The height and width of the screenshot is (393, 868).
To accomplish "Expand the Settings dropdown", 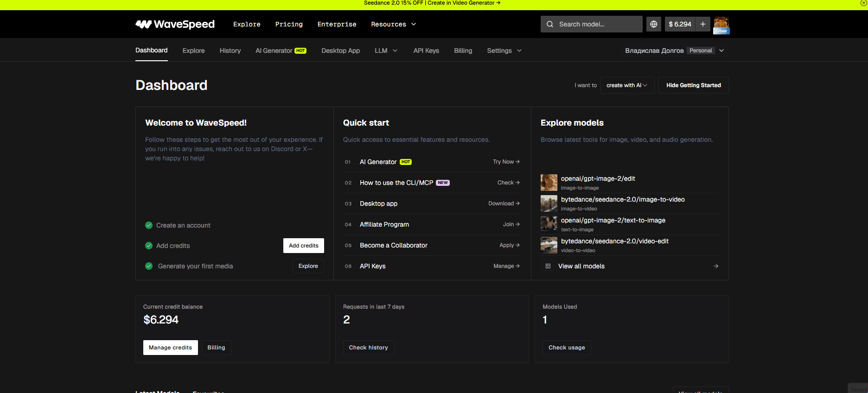I will tap(504, 51).
